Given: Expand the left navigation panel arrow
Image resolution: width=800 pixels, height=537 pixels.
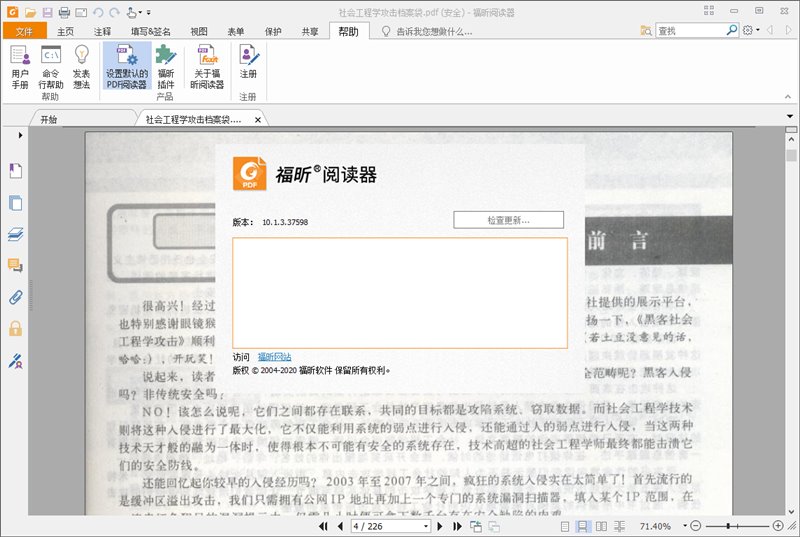Looking at the screenshot, I should (20, 135).
